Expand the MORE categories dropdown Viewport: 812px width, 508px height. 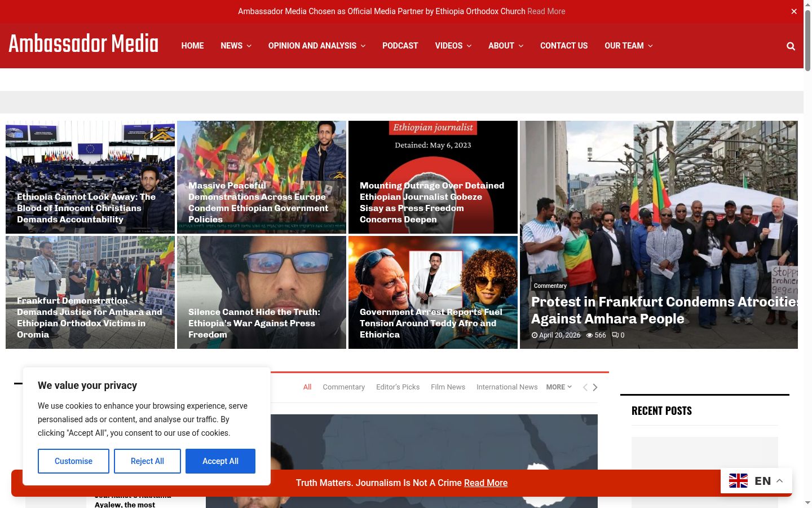tap(559, 387)
